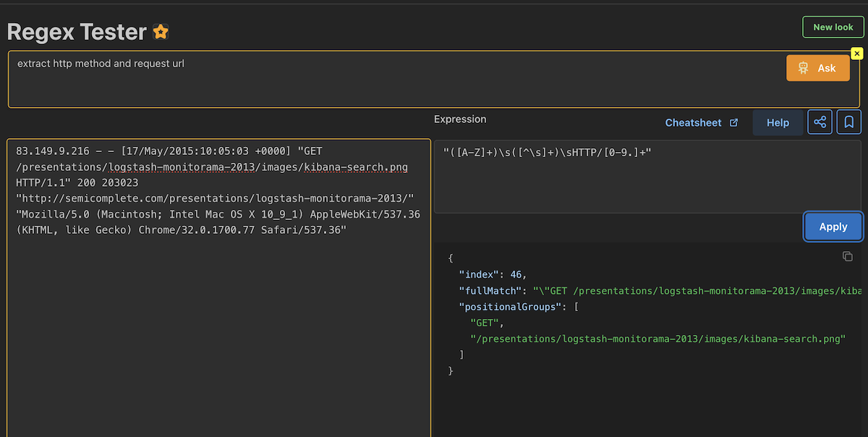Screen dimensions: 868x437
Task: Click the kibana-search.png path in positionalGroups
Action: (658, 339)
